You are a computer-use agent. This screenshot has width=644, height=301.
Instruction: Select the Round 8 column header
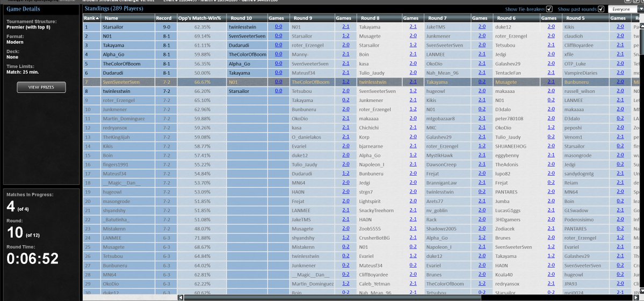point(379,18)
